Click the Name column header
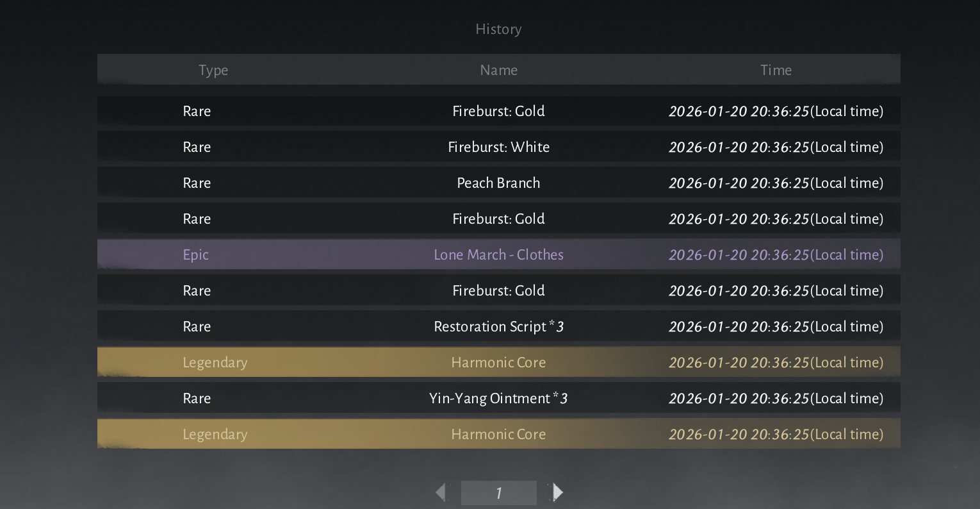 [498, 70]
